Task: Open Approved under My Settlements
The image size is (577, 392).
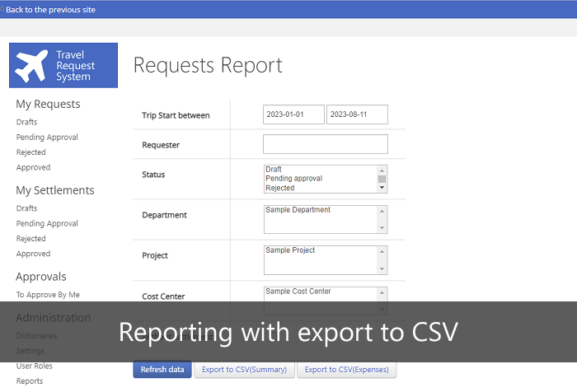Action: 33,254
